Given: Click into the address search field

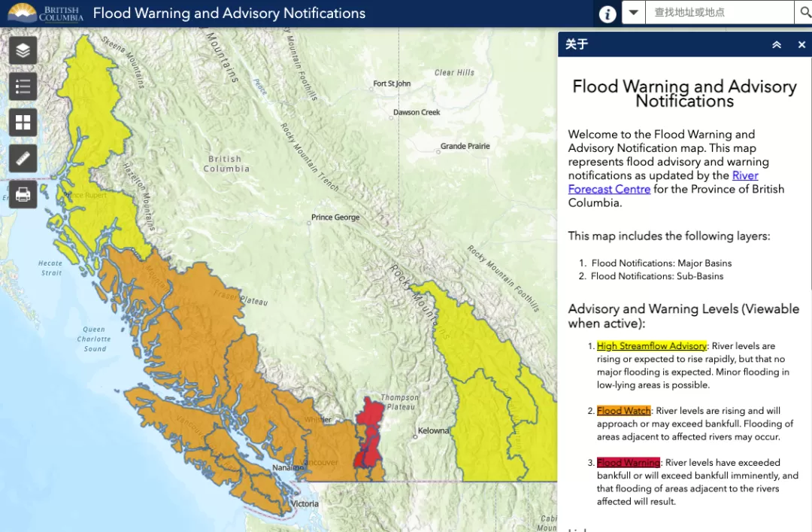Looking at the screenshot, I should [720, 13].
